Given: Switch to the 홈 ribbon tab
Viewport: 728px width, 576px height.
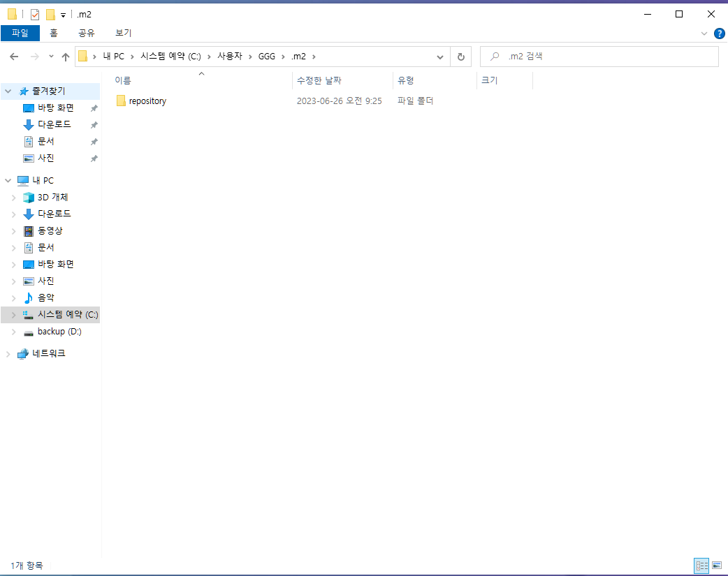Looking at the screenshot, I should [54, 33].
